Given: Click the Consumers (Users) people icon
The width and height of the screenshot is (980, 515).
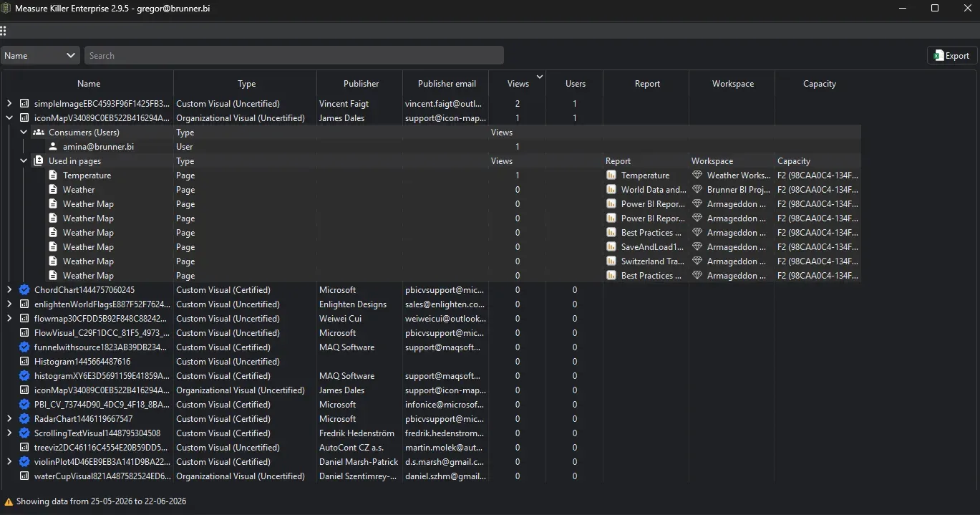Looking at the screenshot, I should pos(39,133).
